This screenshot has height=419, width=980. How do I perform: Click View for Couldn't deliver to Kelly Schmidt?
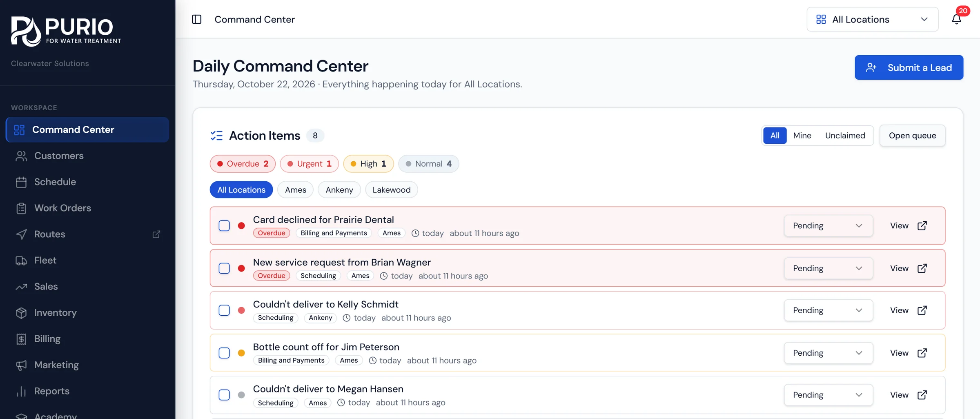tap(909, 310)
